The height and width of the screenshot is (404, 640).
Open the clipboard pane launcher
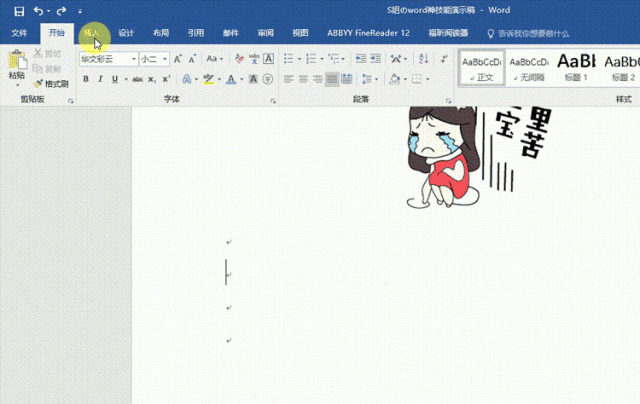(x=71, y=100)
